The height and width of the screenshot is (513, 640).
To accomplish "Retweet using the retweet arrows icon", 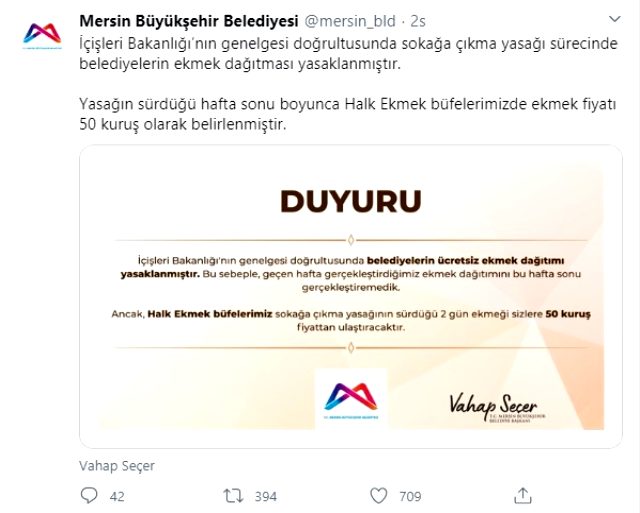I will tap(233, 496).
